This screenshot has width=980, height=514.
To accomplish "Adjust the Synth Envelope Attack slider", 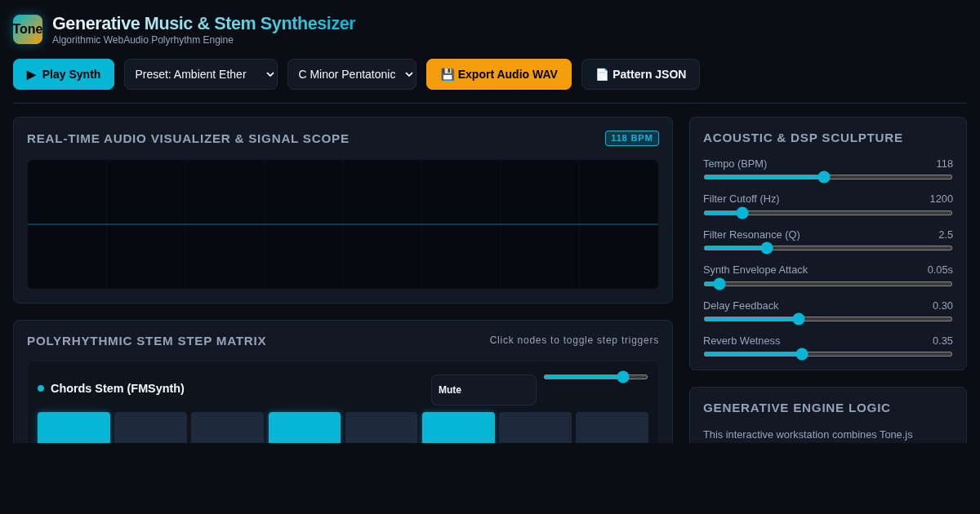I will click(828, 284).
